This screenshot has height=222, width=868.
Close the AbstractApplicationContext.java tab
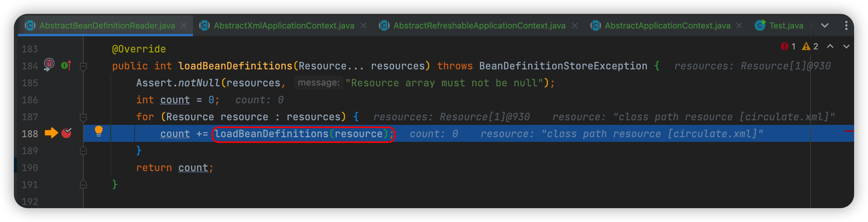point(739,25)
